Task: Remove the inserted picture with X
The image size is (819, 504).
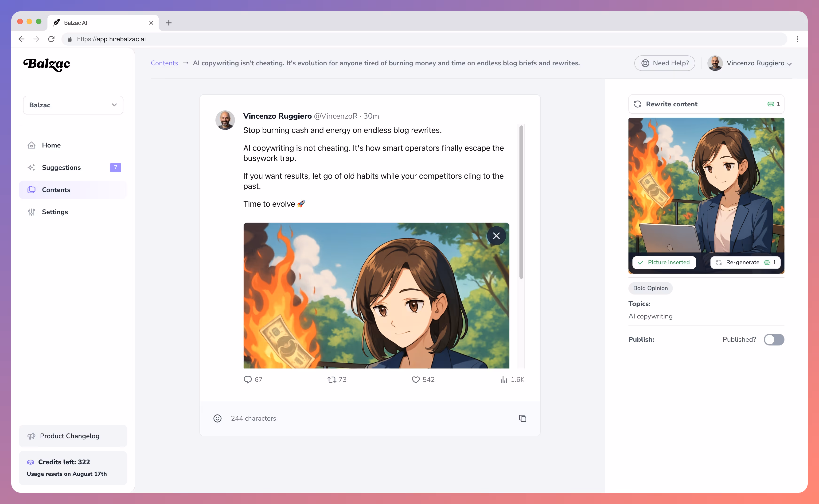Action: pyautogui.click(x=496, y=236)
